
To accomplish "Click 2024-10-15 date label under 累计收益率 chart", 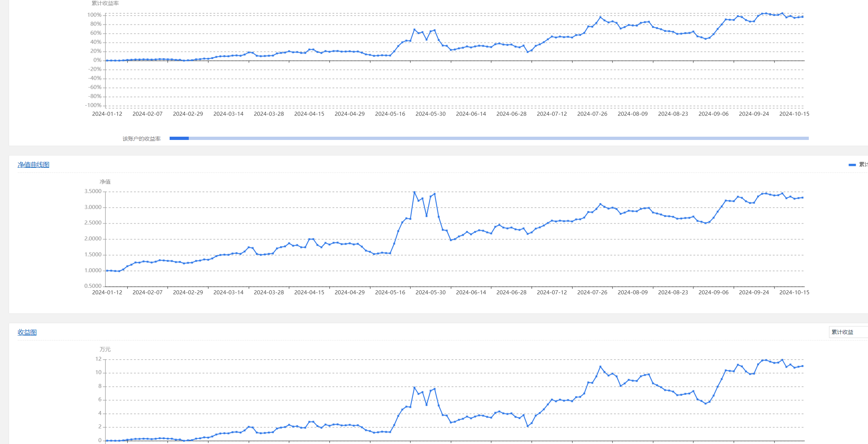I will pos(794,114).
